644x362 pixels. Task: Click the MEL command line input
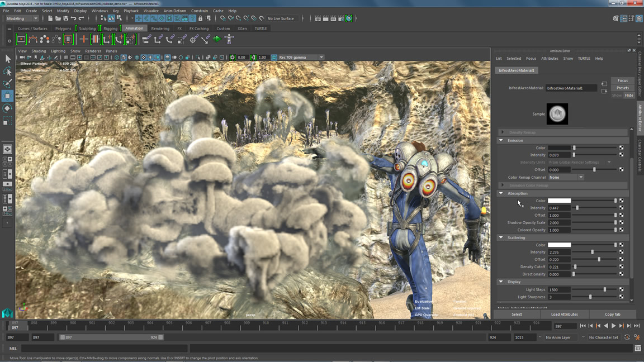105,349
